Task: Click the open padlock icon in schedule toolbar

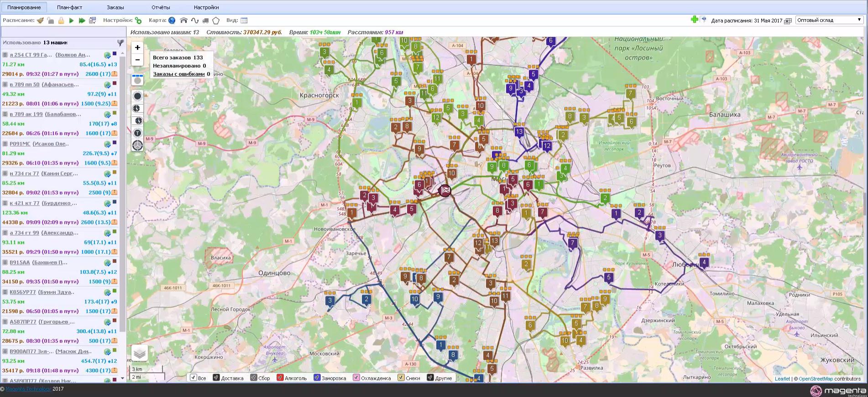Action: click(51, 21)
